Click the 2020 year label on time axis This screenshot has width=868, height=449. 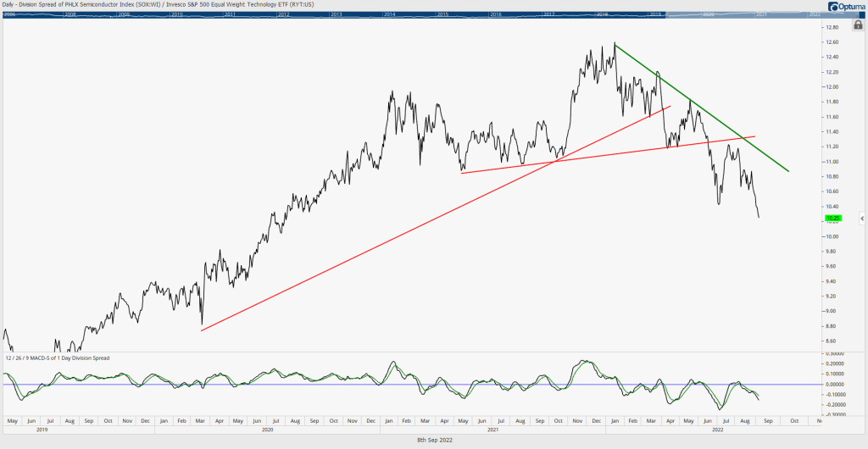267,430
